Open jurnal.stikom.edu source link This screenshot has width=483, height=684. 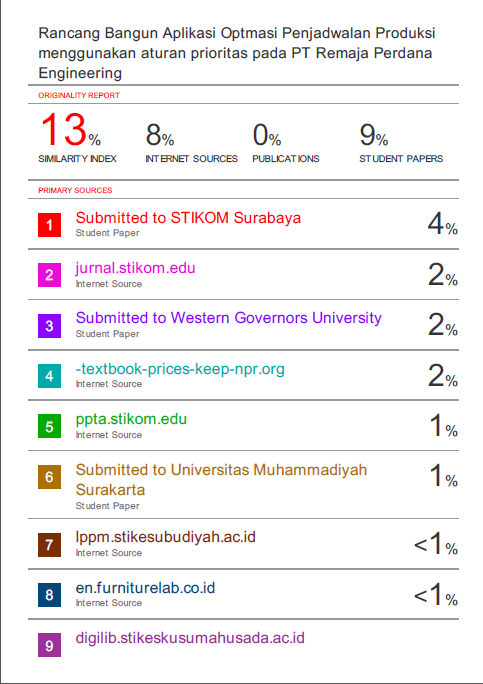pos(135,268)
